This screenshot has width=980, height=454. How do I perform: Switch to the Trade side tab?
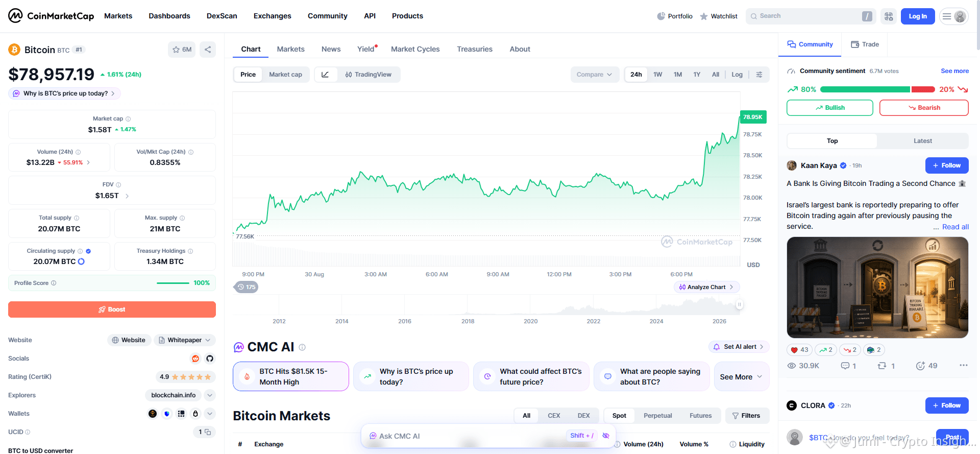point(865,44)
